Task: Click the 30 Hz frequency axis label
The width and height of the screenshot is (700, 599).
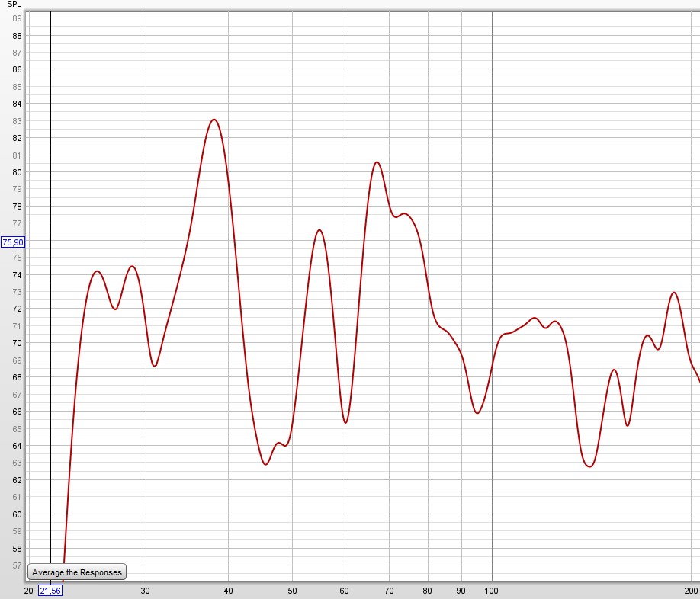Action: (x=146, y=590)
